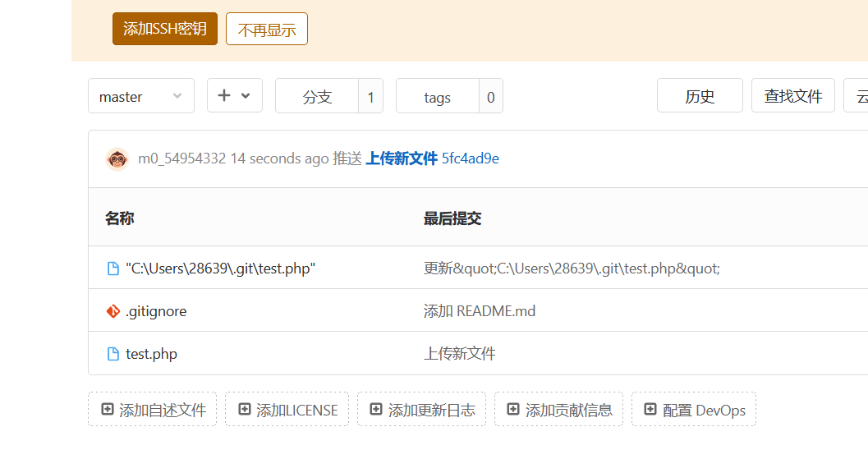Click the plus icon in 配置 DevOps
This screenshot has width=868, height=459.
pyautogui.click(x=650, y=409)
